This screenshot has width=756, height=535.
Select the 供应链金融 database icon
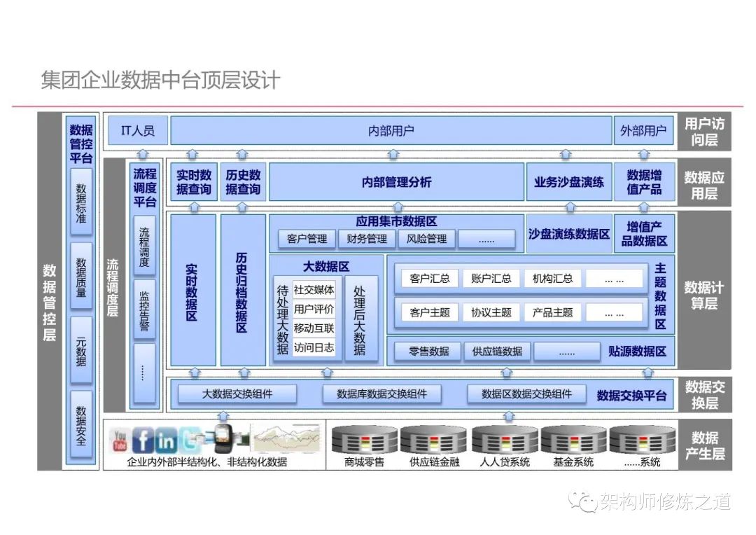(433, 440)
